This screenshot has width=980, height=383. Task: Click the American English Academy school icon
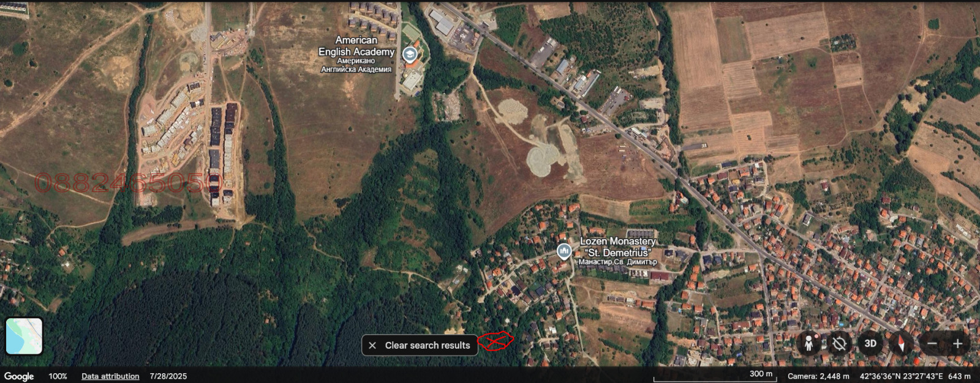point(409,55)
